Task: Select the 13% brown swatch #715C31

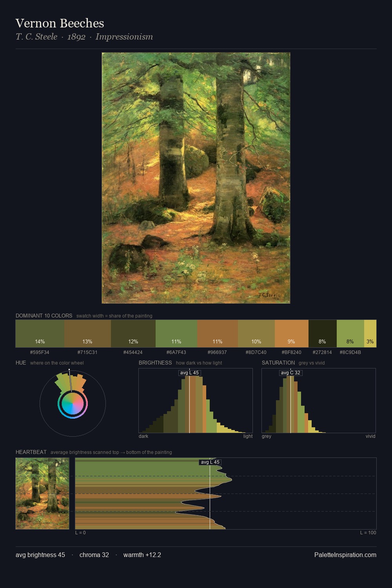Action: [x=87, y=334]
